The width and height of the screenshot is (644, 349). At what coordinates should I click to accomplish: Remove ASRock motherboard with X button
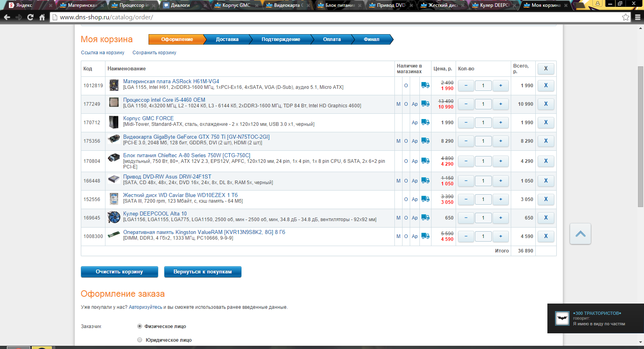point(546,85)
